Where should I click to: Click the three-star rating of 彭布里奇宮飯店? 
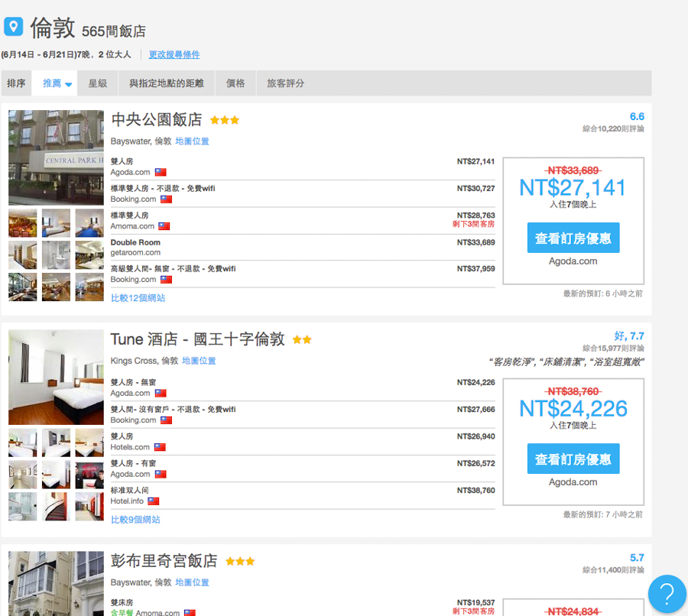click(x=240, y=561)
